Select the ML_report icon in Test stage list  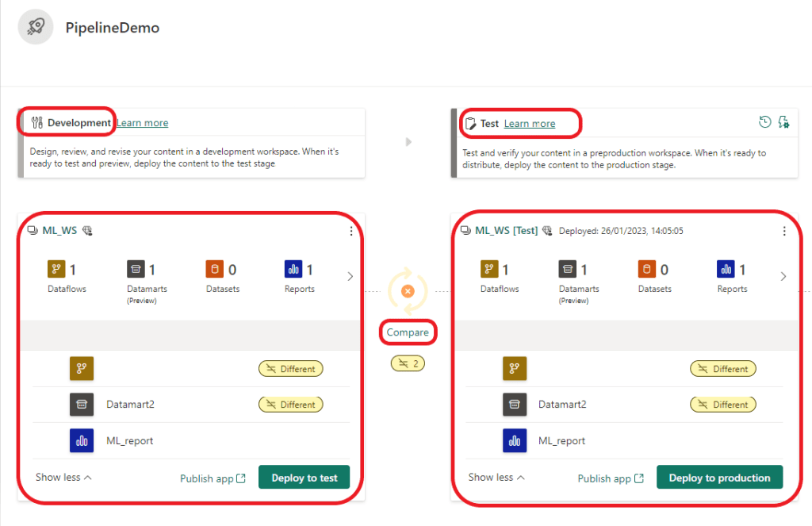(x=515, y=440)
